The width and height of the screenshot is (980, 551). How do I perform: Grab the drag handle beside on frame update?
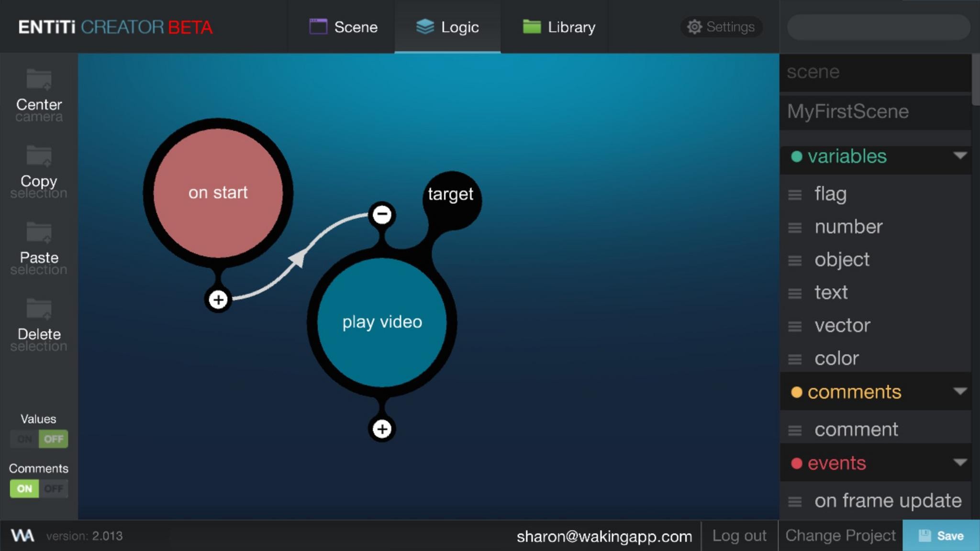pyautogui.click(x=795, y=502)
